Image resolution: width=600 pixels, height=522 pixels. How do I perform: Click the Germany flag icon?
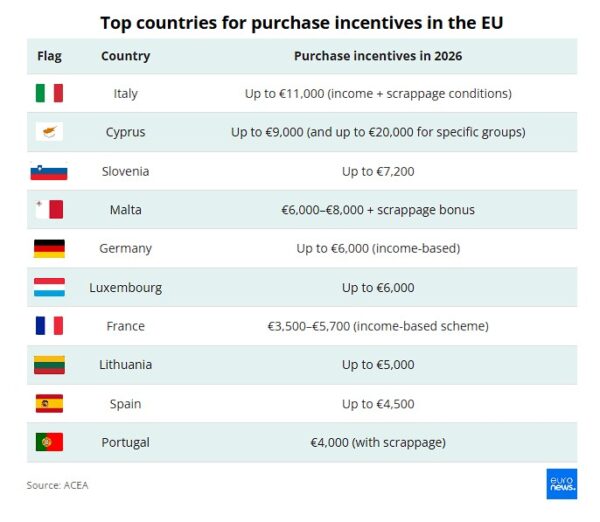(49, 249)
